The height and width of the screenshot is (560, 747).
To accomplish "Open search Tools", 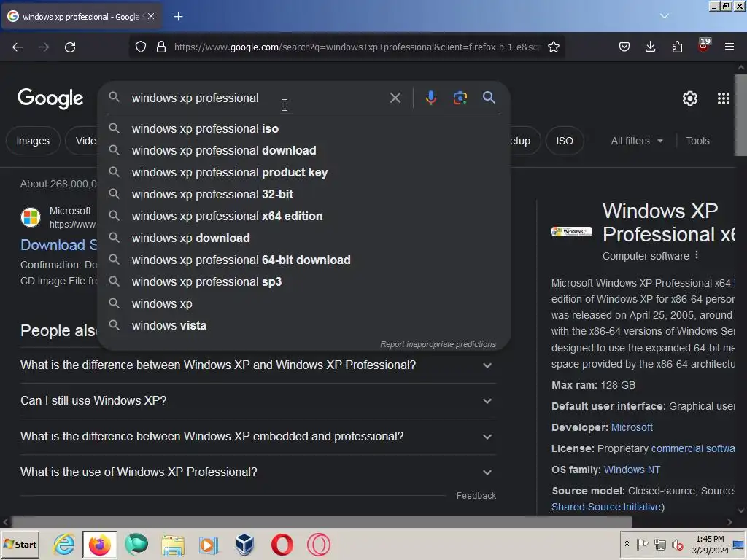I will click(x=697, y=141).
